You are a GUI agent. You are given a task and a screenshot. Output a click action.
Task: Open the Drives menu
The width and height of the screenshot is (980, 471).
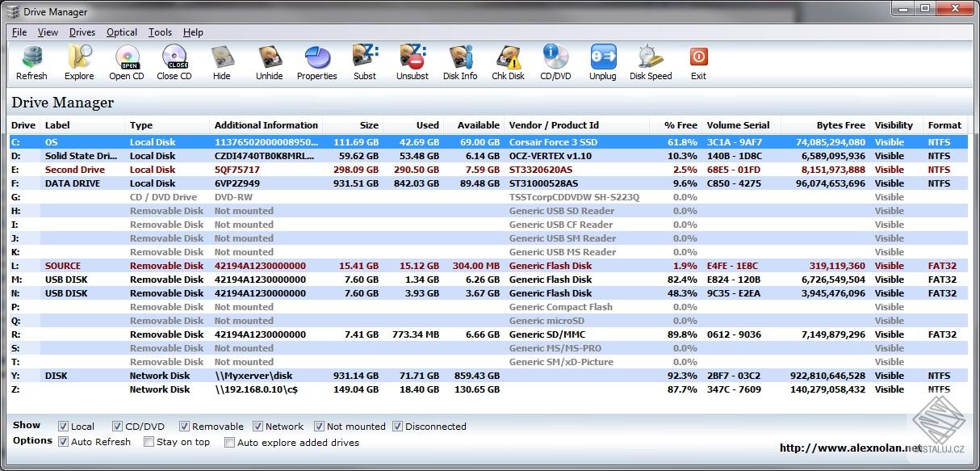84,32
